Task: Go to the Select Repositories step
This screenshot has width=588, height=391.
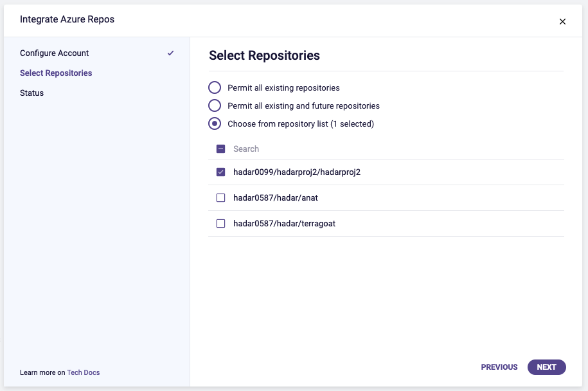Action: pos(56,73)
